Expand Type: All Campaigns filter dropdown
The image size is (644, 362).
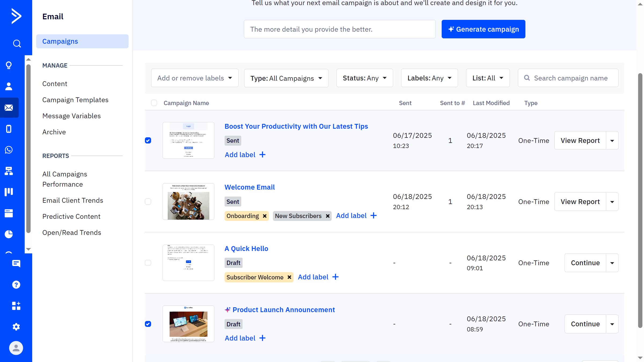click(x=286, y=78)
